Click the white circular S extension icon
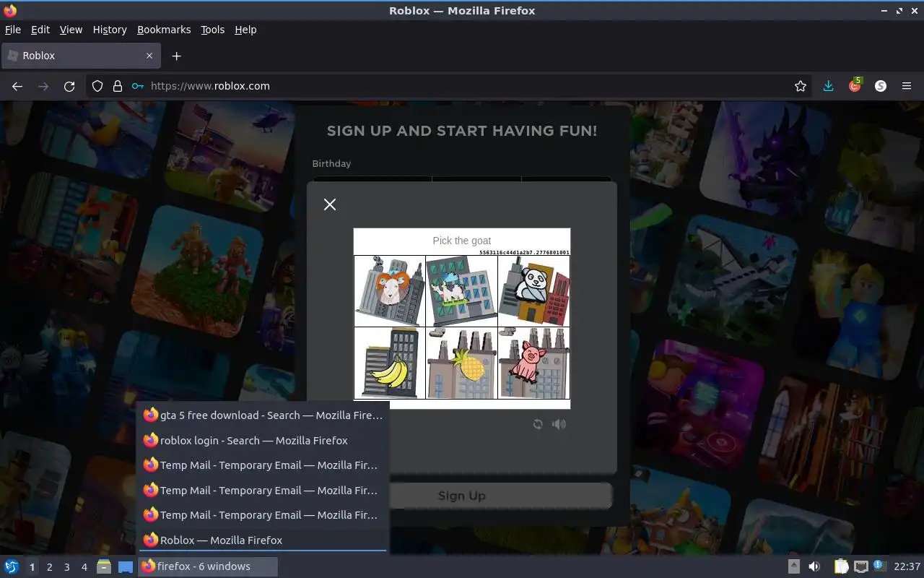Viewport: 924px width, 578px height. (x=881, y=86)
